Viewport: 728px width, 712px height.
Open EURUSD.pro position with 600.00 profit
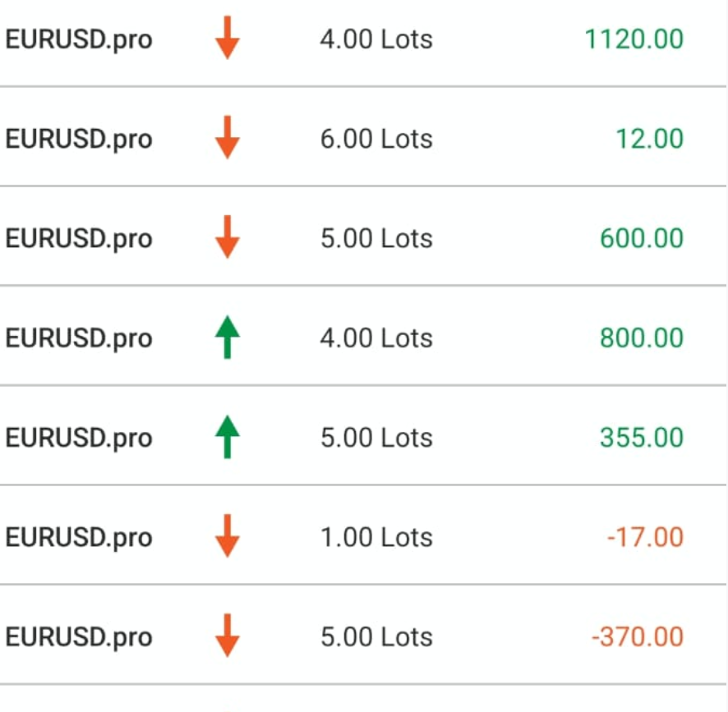pyautogui.click(x=79, y=239)
